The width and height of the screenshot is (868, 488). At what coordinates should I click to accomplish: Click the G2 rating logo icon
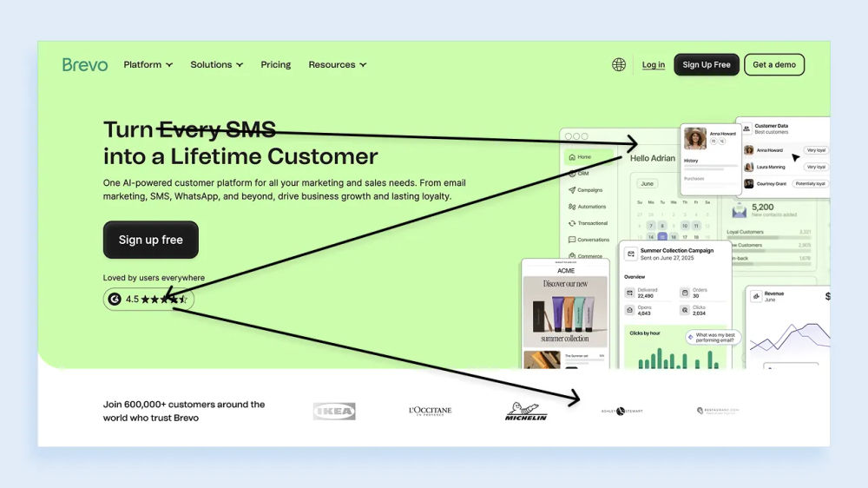click(115, 299)
